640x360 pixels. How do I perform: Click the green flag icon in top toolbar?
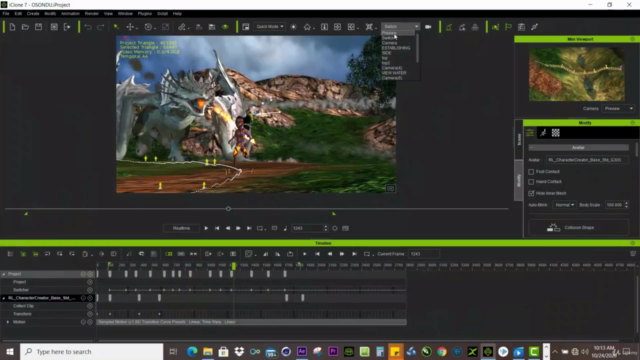(x=508, y=27)
